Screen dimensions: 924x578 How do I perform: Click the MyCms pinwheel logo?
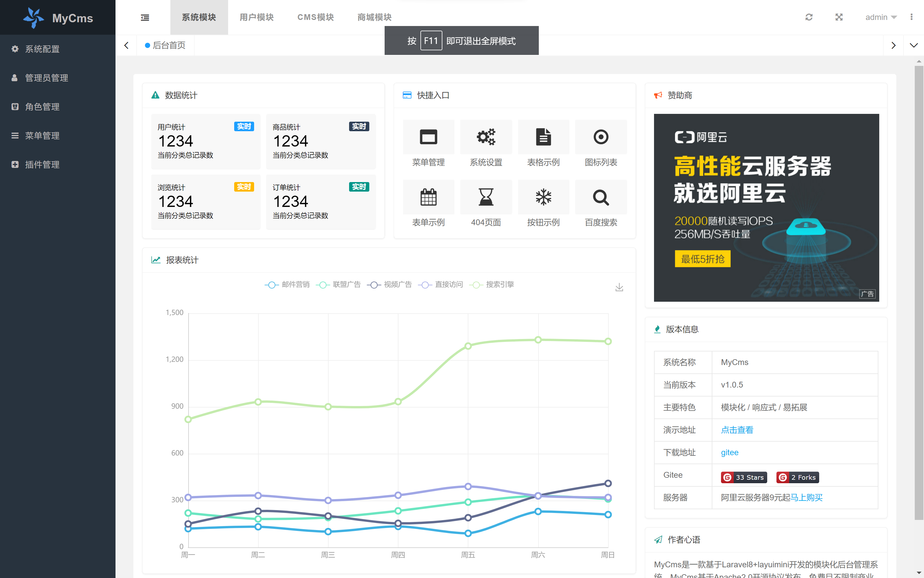tap(33, 18)
